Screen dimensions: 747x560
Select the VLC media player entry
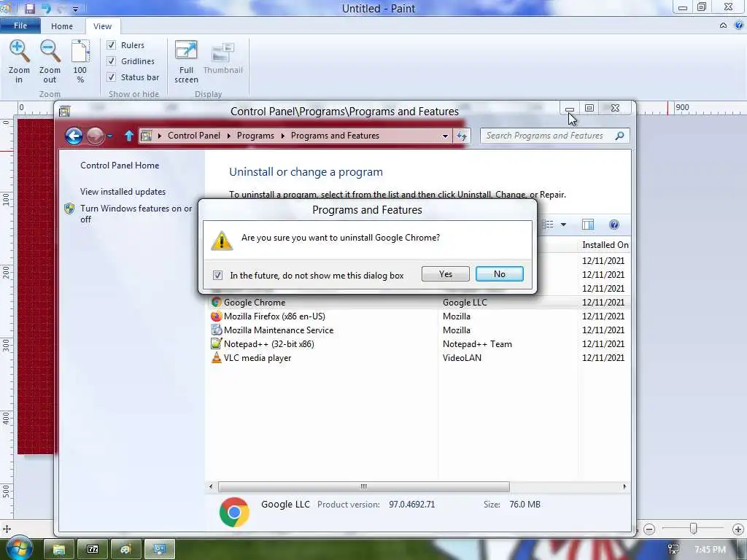pyautogui.click(x=419, y=357)
